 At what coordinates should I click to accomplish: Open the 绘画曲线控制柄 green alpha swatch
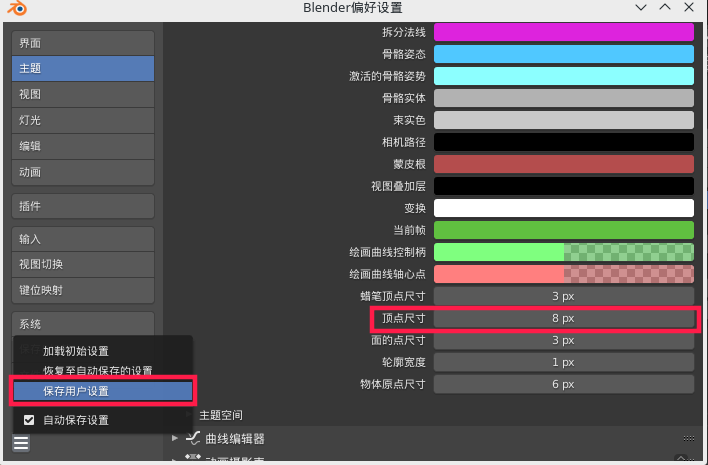[x=564, y=252]
